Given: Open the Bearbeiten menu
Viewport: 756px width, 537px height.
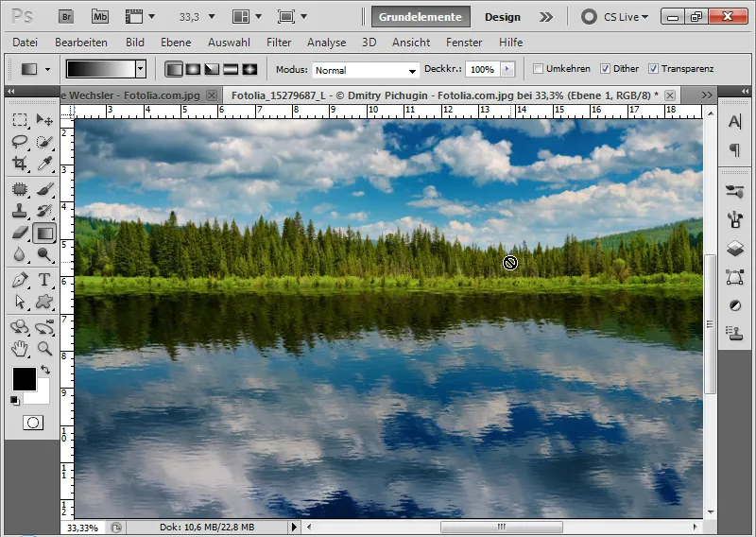Looking at the screenshot, I should pyautogui.click(x=81, y=43).
